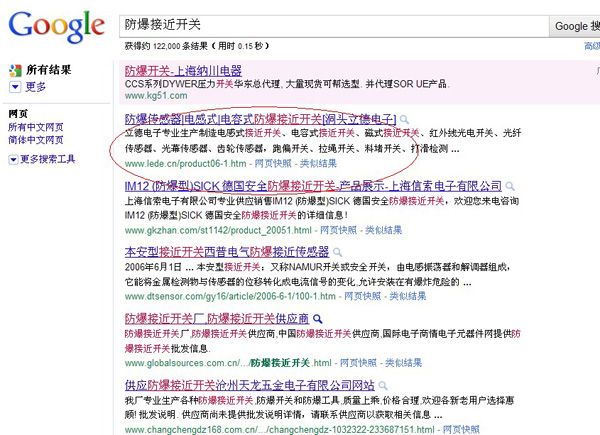Open 网页快照 for gkzhan.com result
Image resolution: width=600 pixels, height=435 pixels.
[x=338, y=230]
